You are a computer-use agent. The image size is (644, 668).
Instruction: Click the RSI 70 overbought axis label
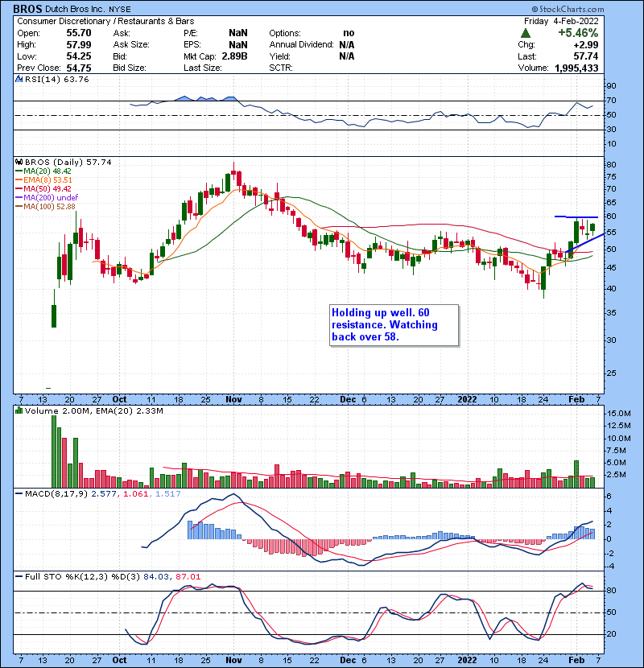[x=611, y=101]
